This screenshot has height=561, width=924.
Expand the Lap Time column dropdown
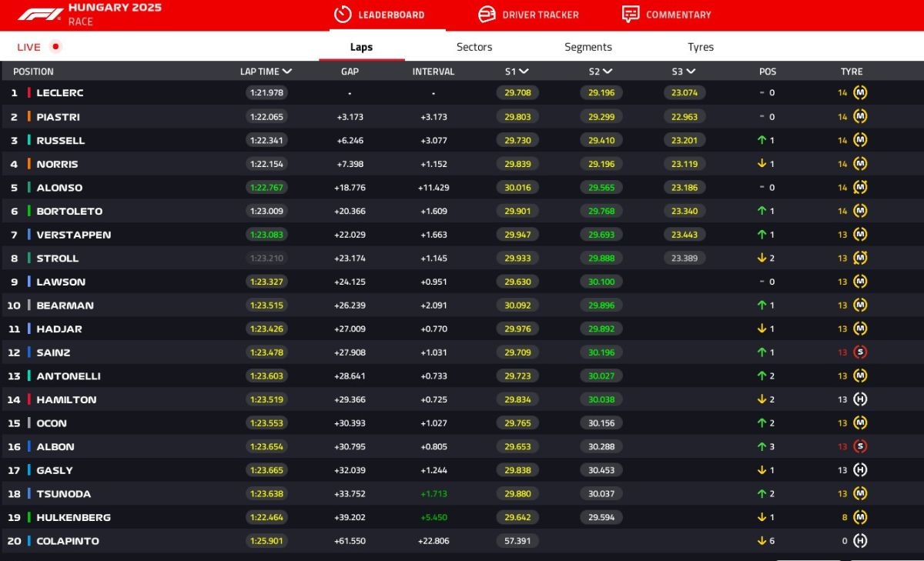287,72
